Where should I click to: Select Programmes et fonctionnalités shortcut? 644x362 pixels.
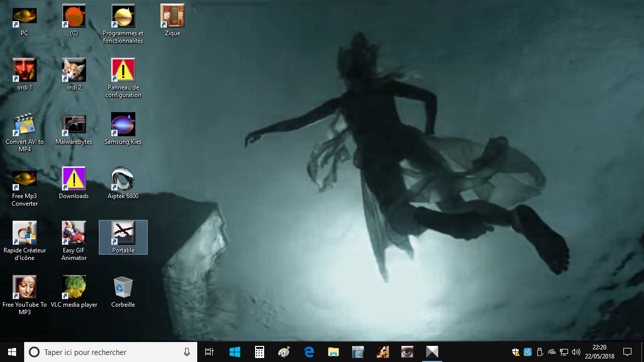point(123,24)
